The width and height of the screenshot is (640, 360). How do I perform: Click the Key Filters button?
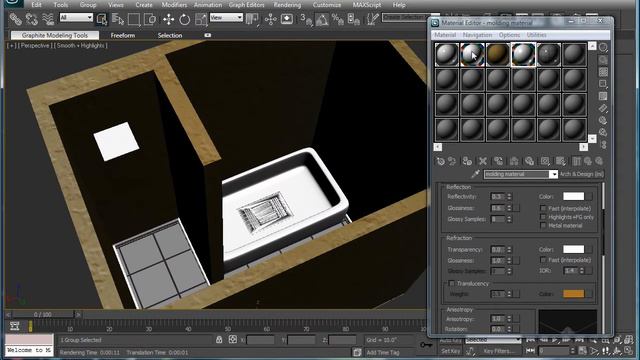click(x=498, y=351)
